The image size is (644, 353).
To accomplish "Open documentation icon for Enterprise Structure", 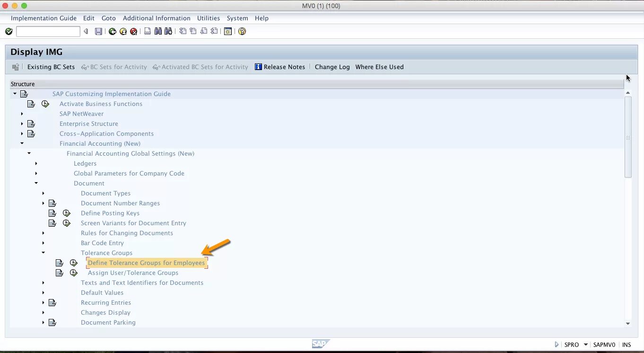I will point(31,124).
